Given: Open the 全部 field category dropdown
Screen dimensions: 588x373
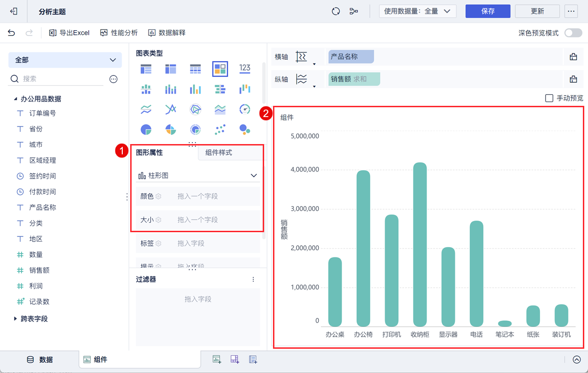Looking at the screenshot, I should [65, 60].
